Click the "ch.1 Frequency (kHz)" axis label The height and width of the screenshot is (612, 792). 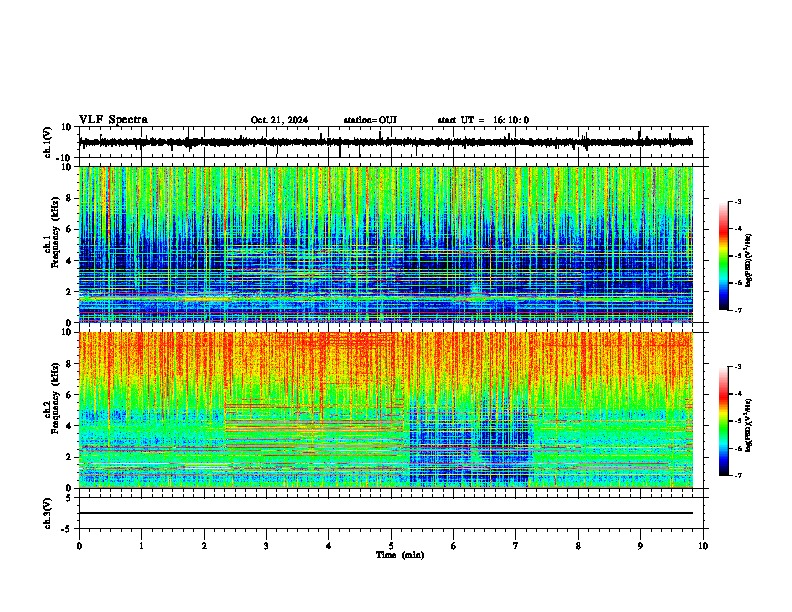[x=52, y=233]
